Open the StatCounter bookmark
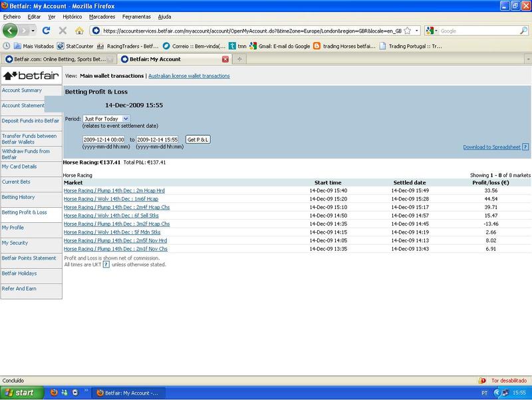The height and width of the screenshot is (400, 532). [x=75, y=46]
